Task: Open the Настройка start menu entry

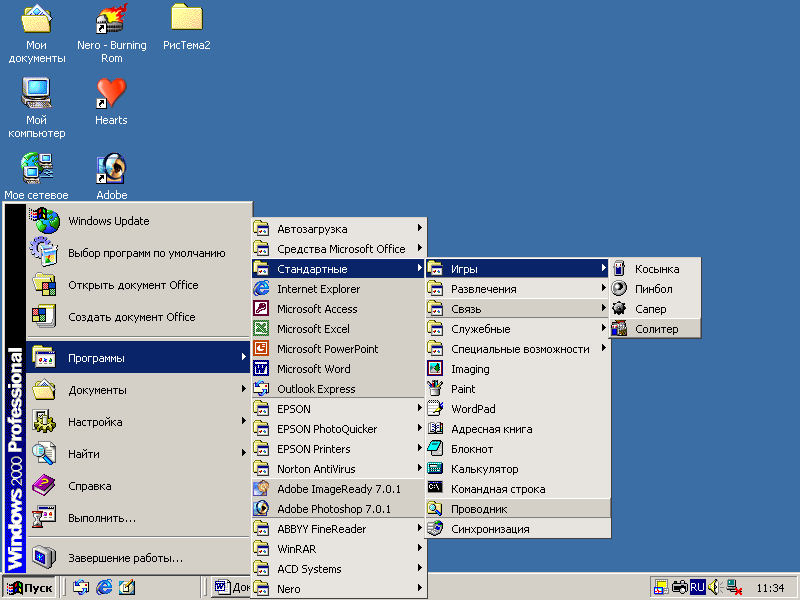Action: tap(139, 422)
